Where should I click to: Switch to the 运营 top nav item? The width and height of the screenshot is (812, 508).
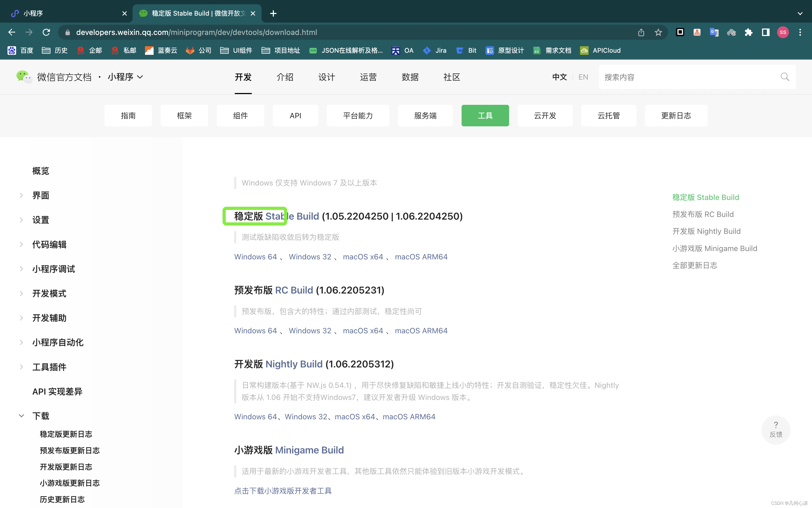click(368, 77)
